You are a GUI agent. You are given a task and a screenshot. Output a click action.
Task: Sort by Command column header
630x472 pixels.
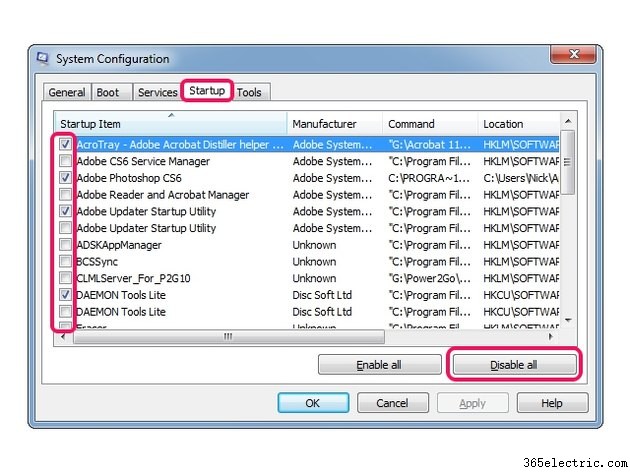coord(430,123)
